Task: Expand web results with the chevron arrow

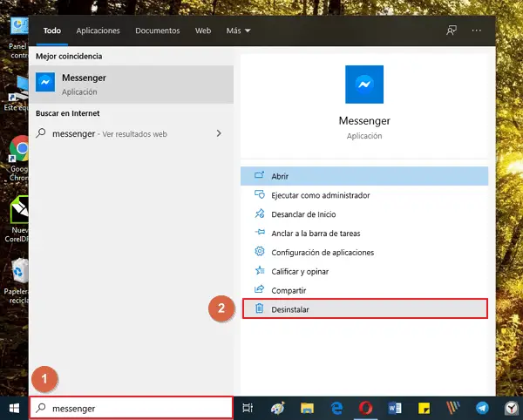Action: (219, 133)
